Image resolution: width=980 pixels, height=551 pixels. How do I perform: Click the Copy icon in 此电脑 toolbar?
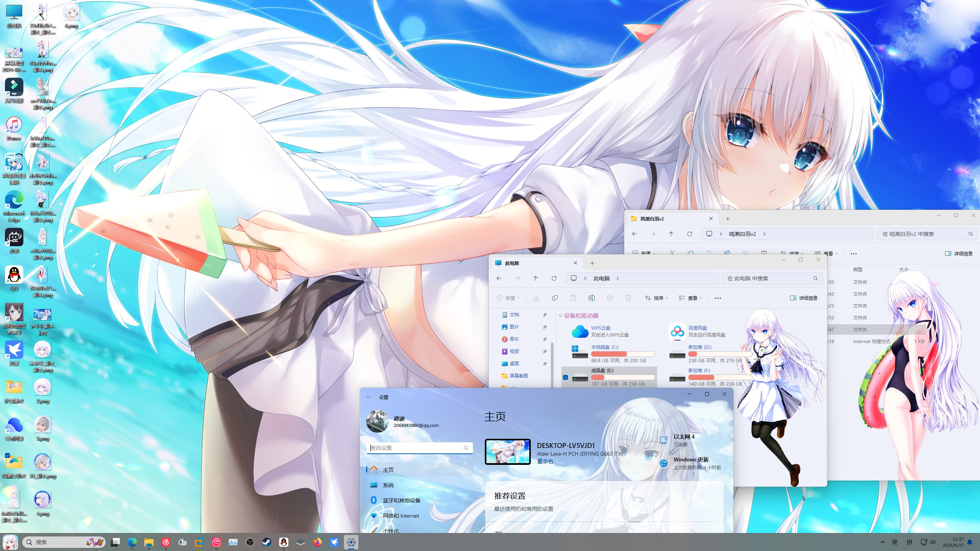tap(555, 298)
